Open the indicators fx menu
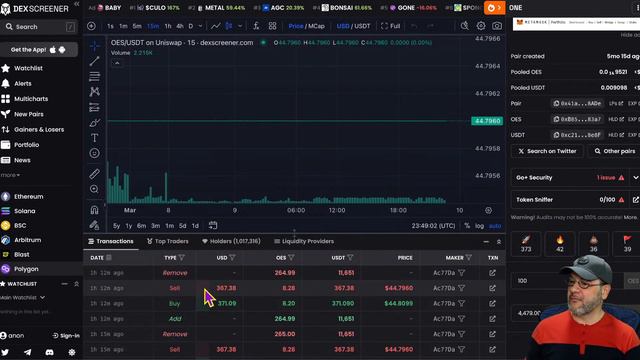This screenshot has width=640, height=360. [256, 26]
